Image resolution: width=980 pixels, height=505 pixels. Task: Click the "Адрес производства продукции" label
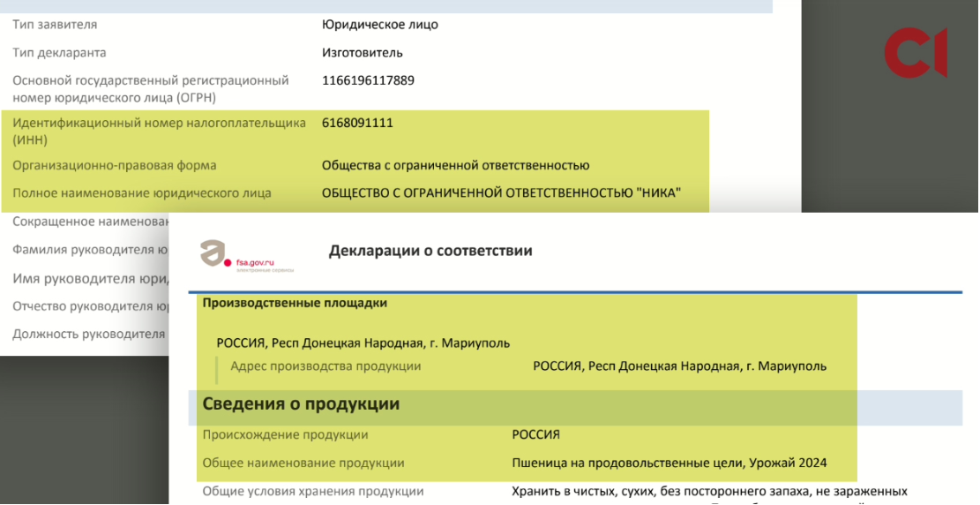(325, 366)
